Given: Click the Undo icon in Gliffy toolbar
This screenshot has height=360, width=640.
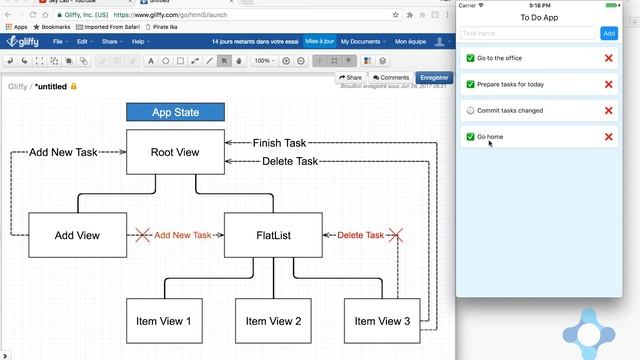Looking at the screenshot, I should coord(10,61).
